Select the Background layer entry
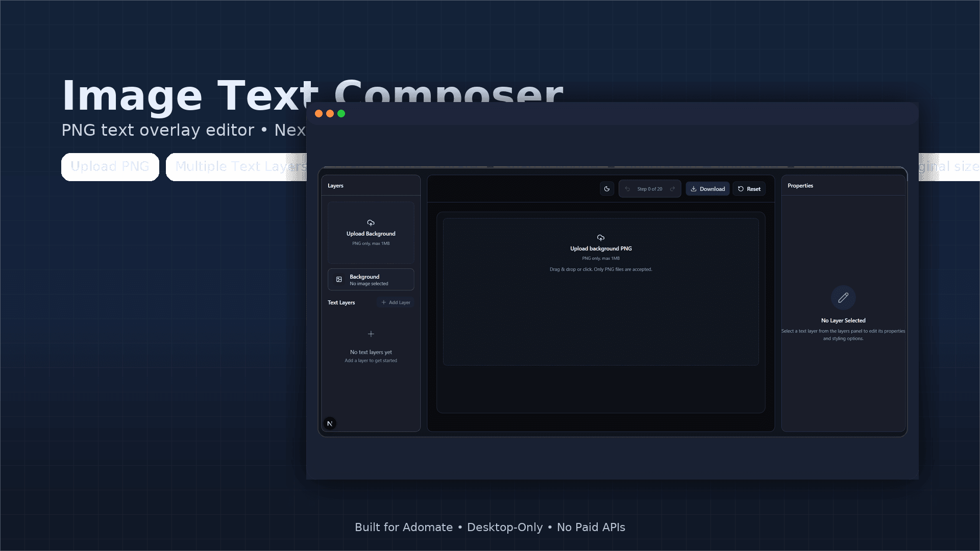 click(371, 280)
